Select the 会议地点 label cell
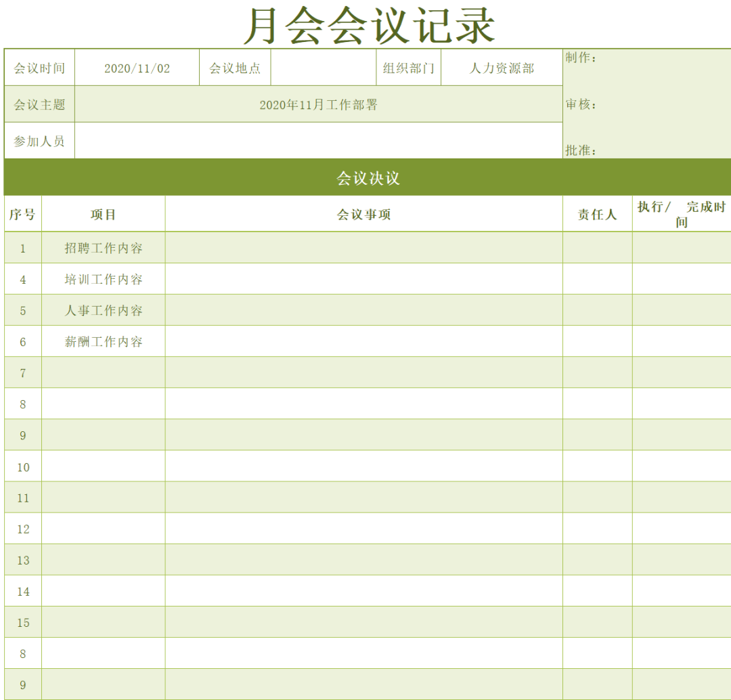Screen dimensions: 731x700 click(x=235, y=68)
